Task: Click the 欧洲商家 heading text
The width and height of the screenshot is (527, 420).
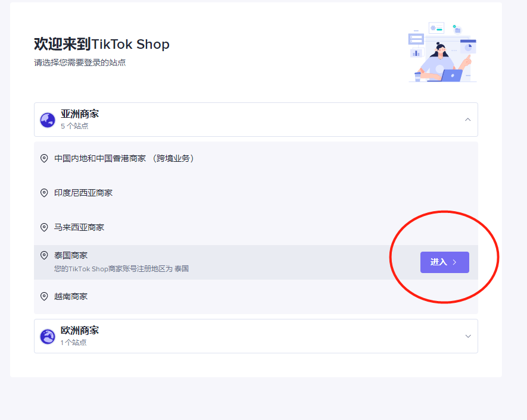Action: [80, 331]
